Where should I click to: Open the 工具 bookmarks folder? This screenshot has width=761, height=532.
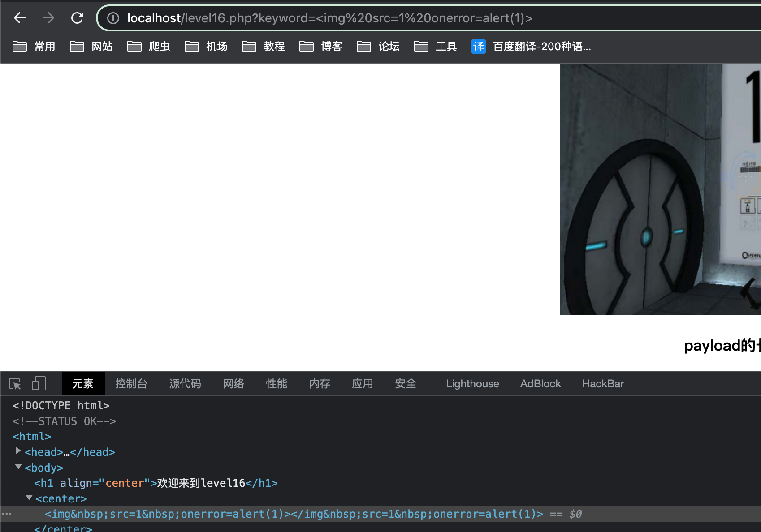click(436, 47)
